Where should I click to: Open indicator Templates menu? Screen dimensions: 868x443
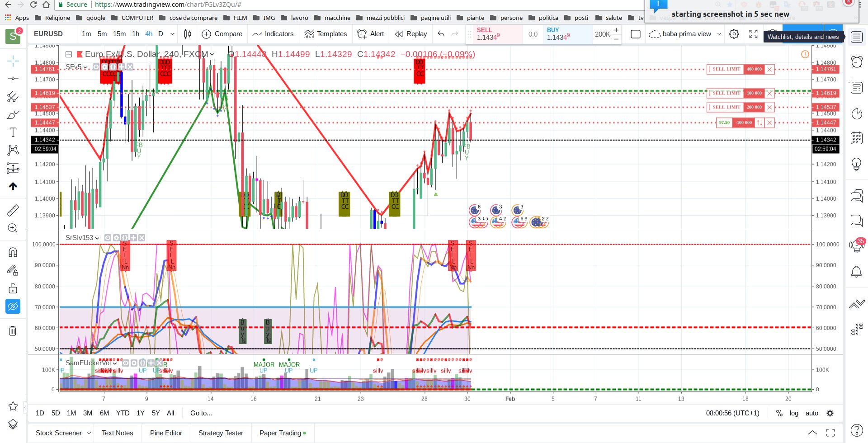click(x=326, y=34)
